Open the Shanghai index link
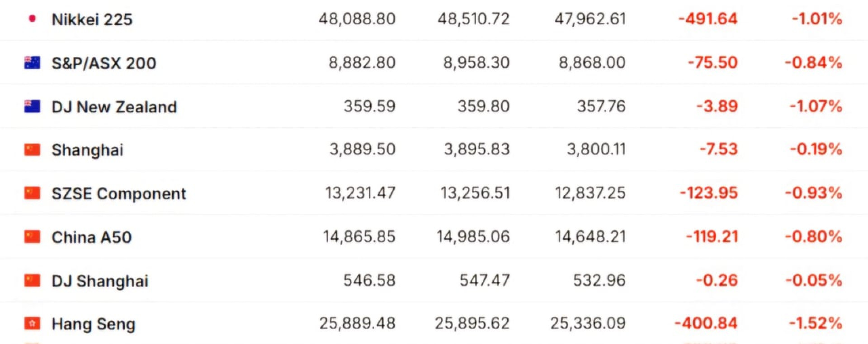The width and height of the screenshot is (868, 344). (x=87, y=150)
